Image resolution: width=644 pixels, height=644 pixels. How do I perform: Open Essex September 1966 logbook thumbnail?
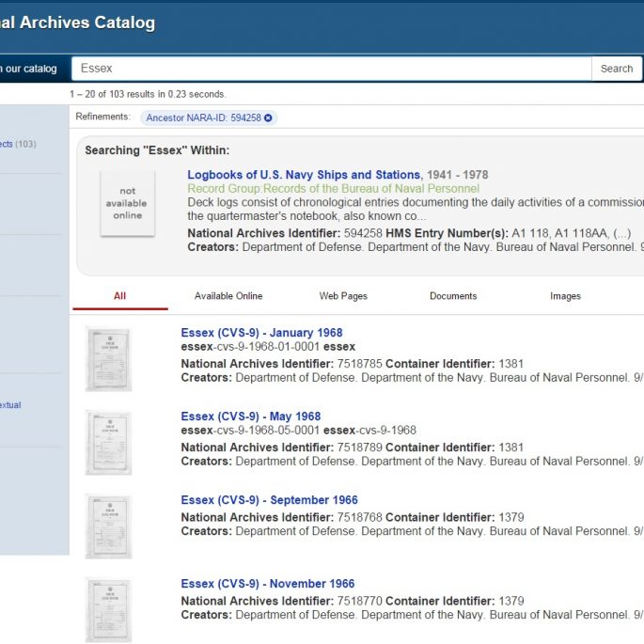(x=108, y=526)
